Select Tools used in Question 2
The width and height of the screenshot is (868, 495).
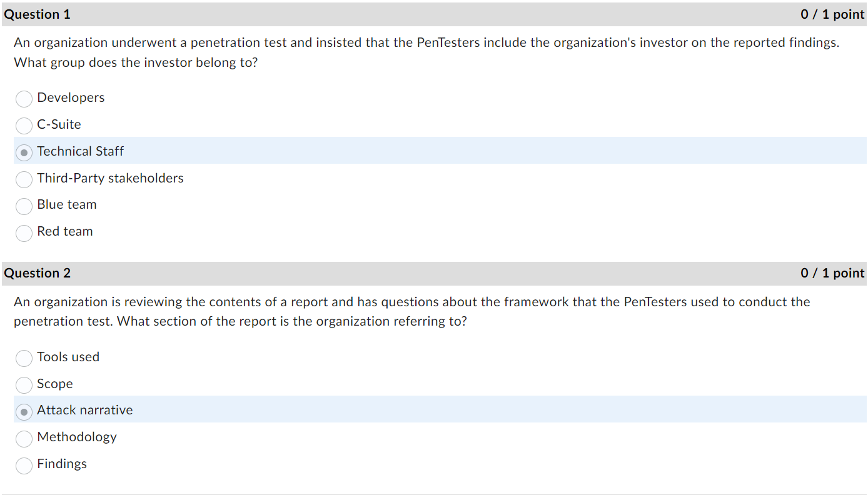(x=24, y=358)
